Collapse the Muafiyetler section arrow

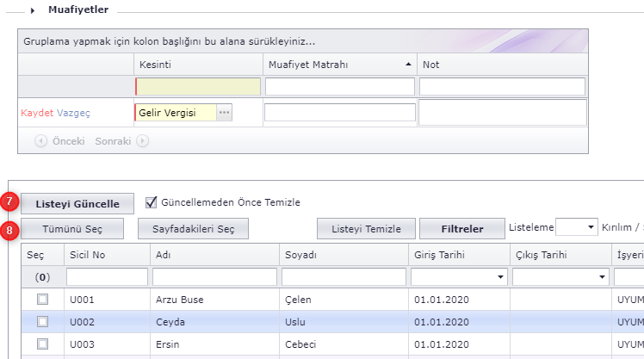click(x=33, y=9)
